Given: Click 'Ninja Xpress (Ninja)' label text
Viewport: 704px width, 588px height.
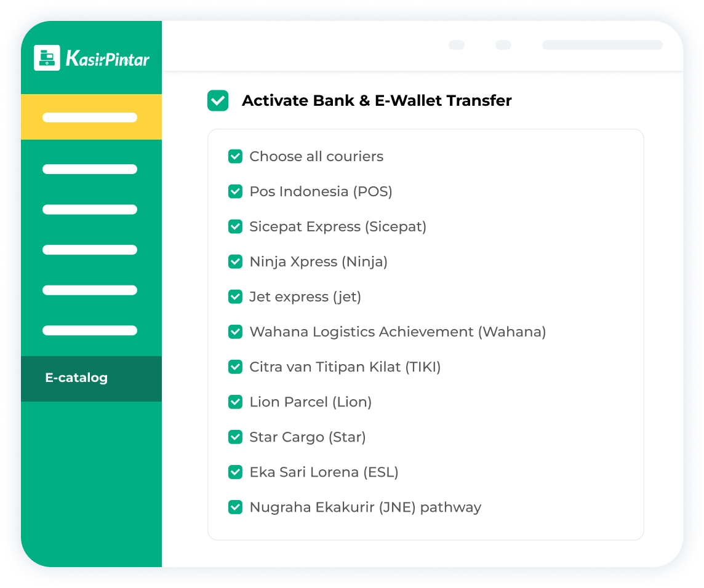Looking at the screenshot, I should pyautogui.click(x=319, y=261).
